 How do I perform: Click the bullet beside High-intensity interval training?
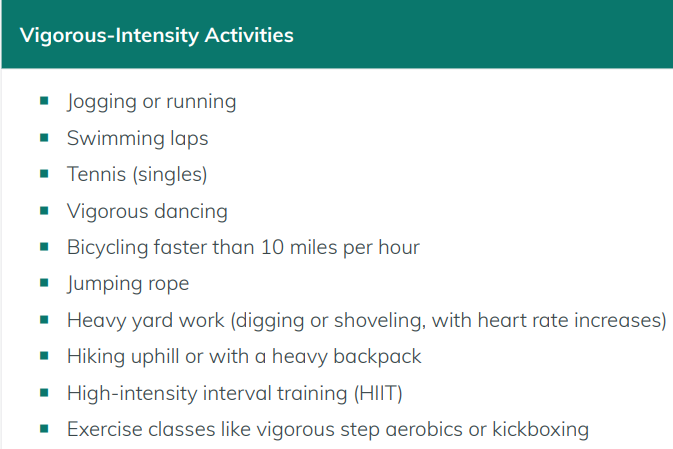click(44, 393)
